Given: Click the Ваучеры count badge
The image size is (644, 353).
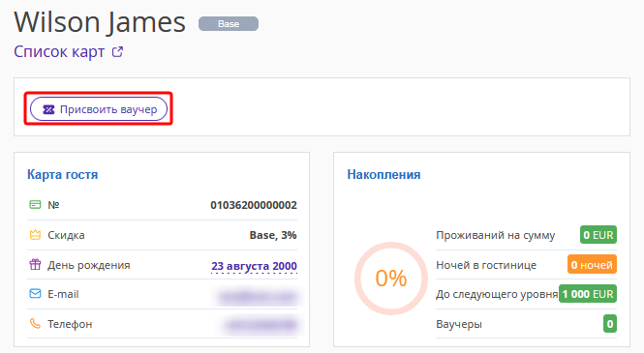Looking at the screenshot, I should (x=610, y=324).
